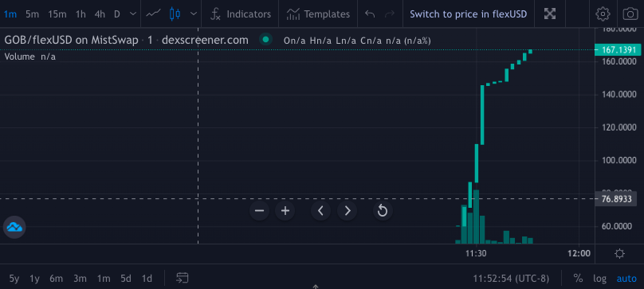Open the Indicators dialog
644x289 pixels.
click(241, 14)
